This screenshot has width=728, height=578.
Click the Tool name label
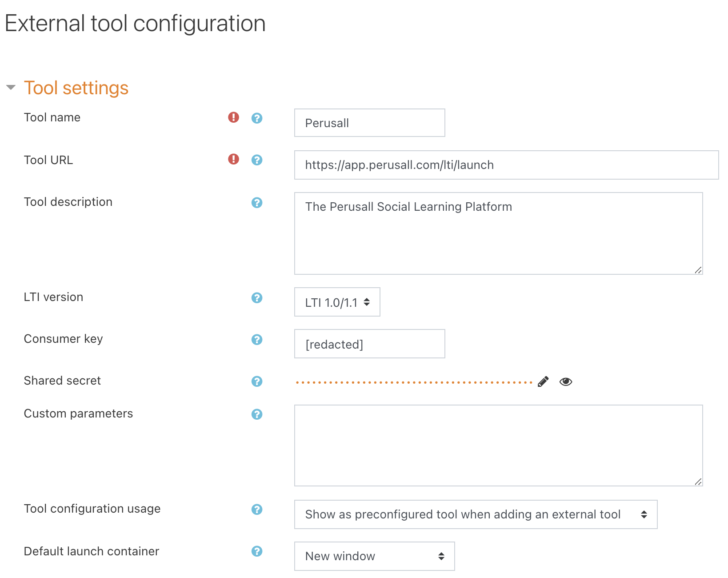52,117
